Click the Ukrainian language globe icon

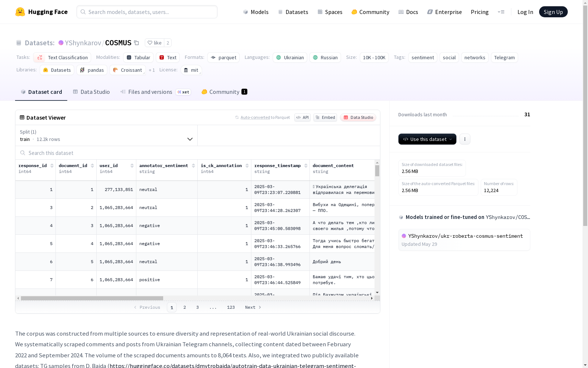coord(279,57)
